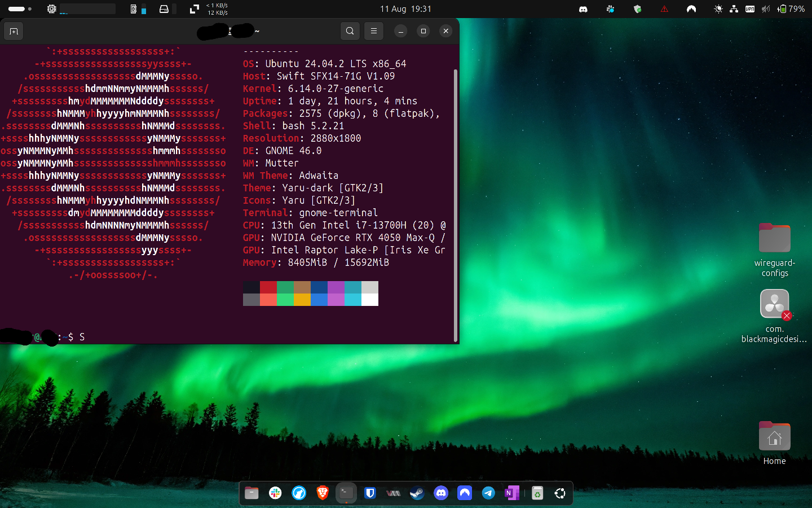The height and width of the screenshot is (508, 812).
Task: Click the red color block in neofetch palette
Action: [x=268, y=287]
